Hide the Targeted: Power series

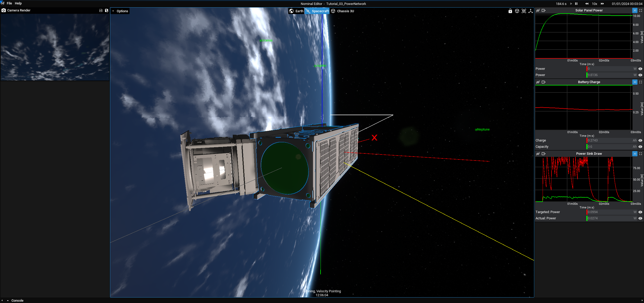pos(640,212)
